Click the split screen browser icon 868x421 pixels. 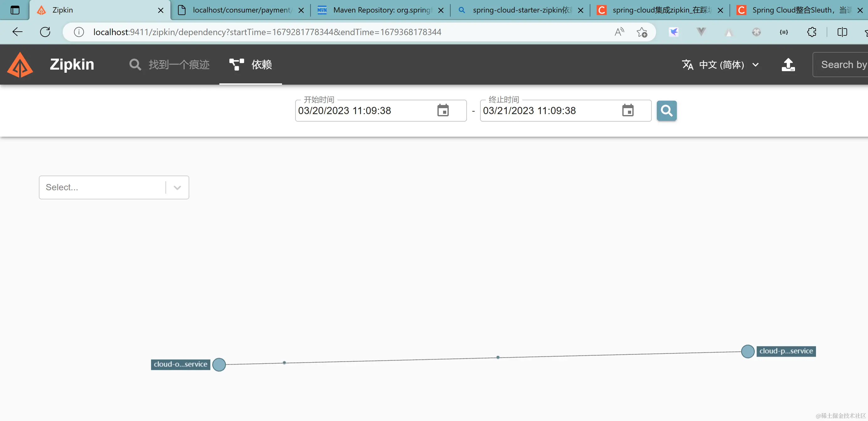click(x=842, y=32)
